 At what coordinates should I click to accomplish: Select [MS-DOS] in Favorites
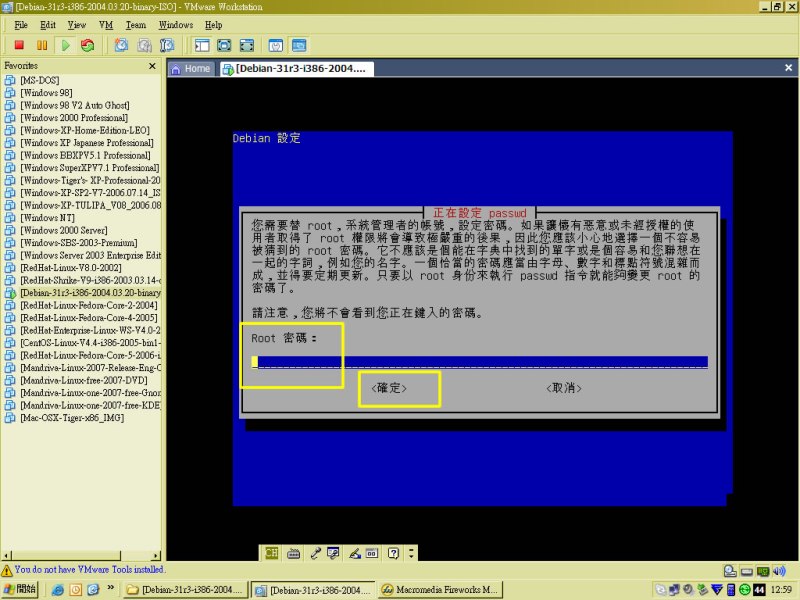[40, 80]
